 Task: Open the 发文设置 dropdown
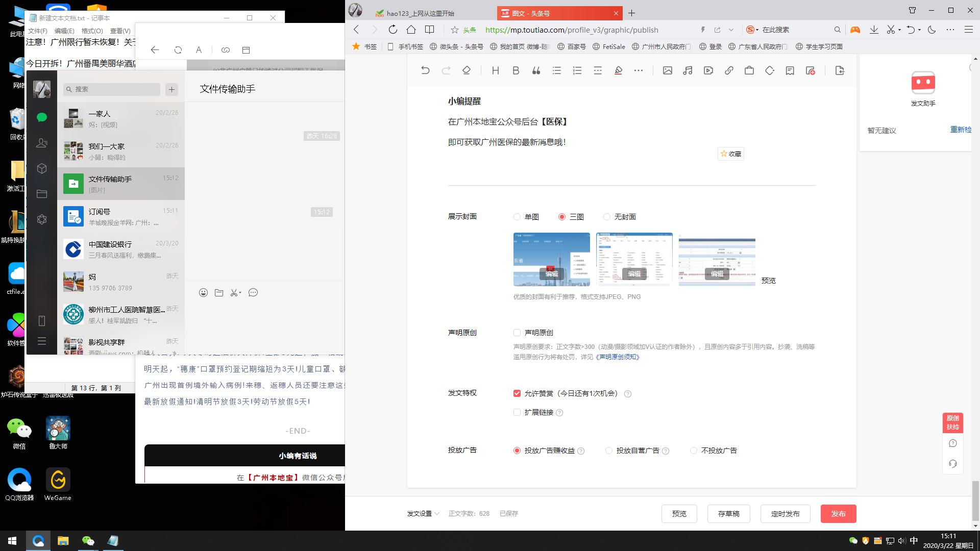pyautogui.click(x=423, y=514)
